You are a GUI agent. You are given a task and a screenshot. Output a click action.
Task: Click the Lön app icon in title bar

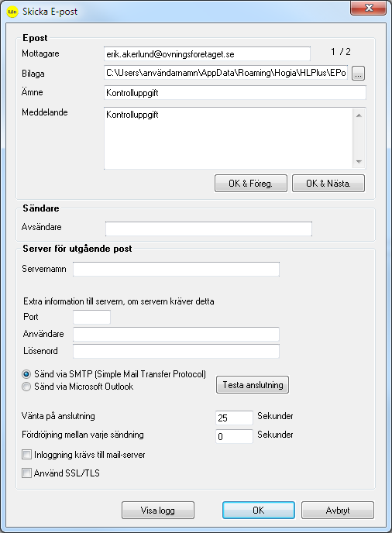tap(12, 12)
